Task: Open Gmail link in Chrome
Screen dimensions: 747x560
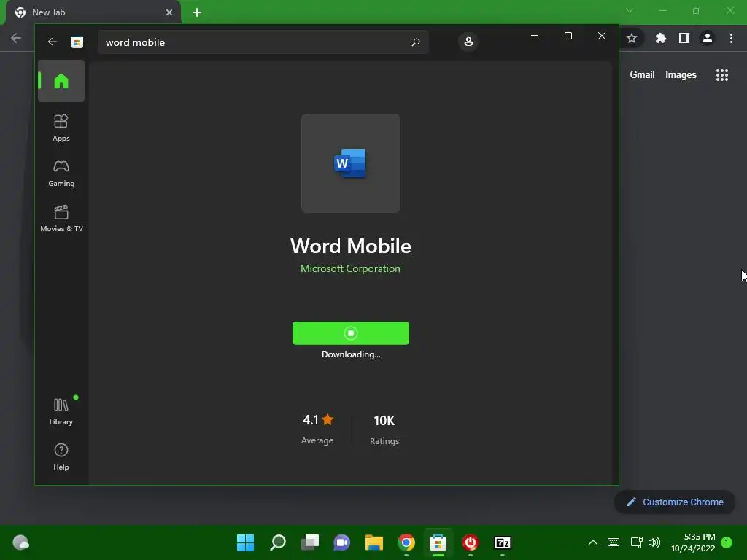Action: point(642,75)
